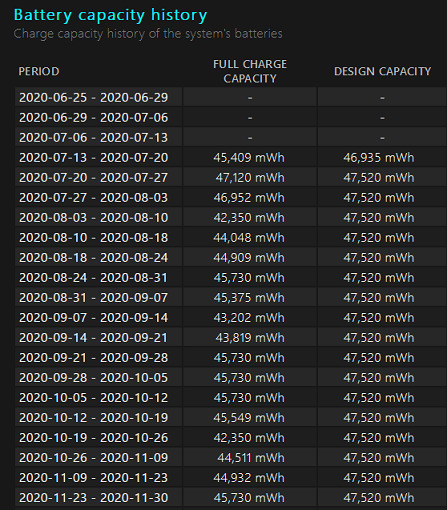
Task: Select period 2020-09-14 - 2020-09-21
Action: [x=94, y=338]
